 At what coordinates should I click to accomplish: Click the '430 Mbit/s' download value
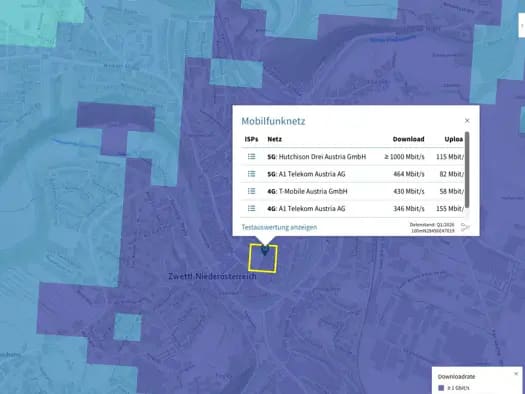click(409, 191)
